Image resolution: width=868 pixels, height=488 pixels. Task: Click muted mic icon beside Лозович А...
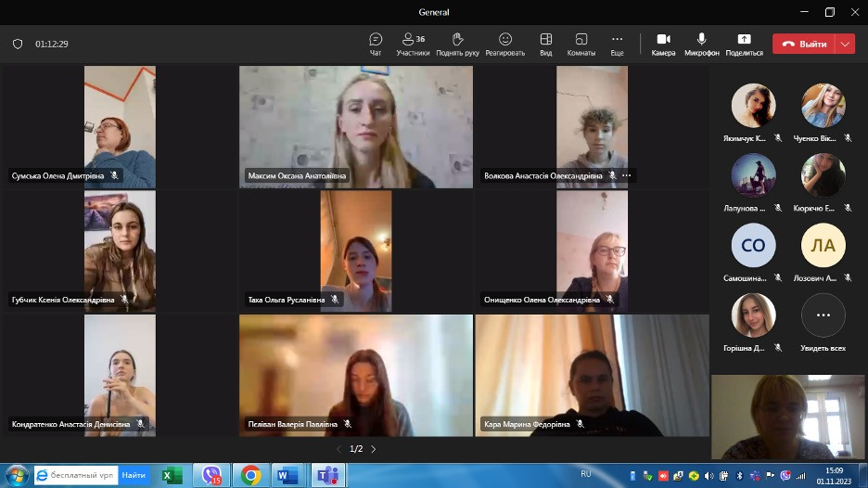[848, 277]
